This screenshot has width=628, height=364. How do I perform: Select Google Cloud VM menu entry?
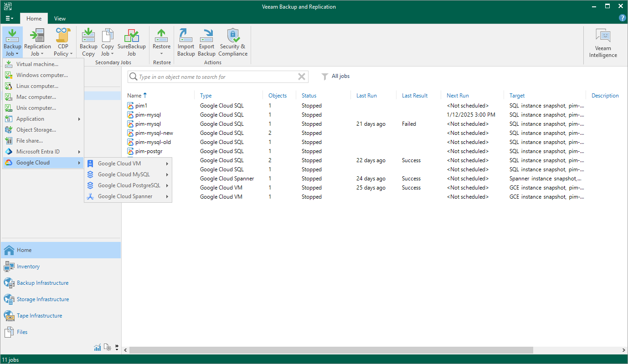(x=119, y=164)
